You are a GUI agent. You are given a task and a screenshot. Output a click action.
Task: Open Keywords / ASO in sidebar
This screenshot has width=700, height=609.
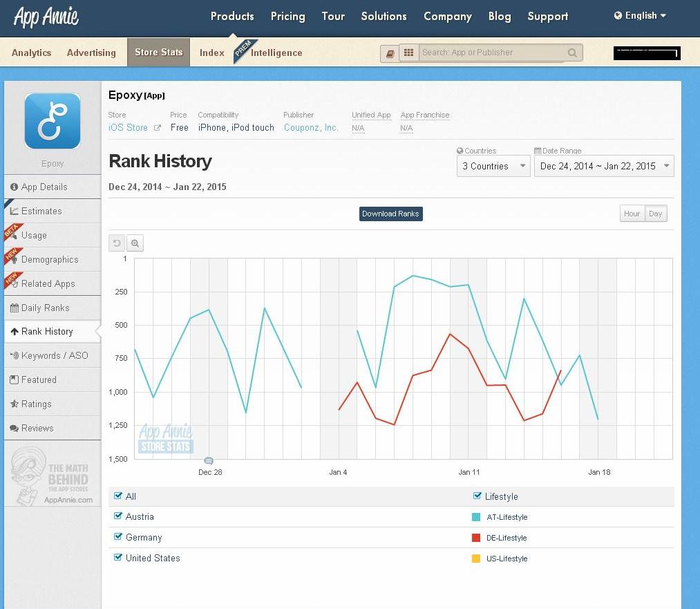[x=53, y=355]
